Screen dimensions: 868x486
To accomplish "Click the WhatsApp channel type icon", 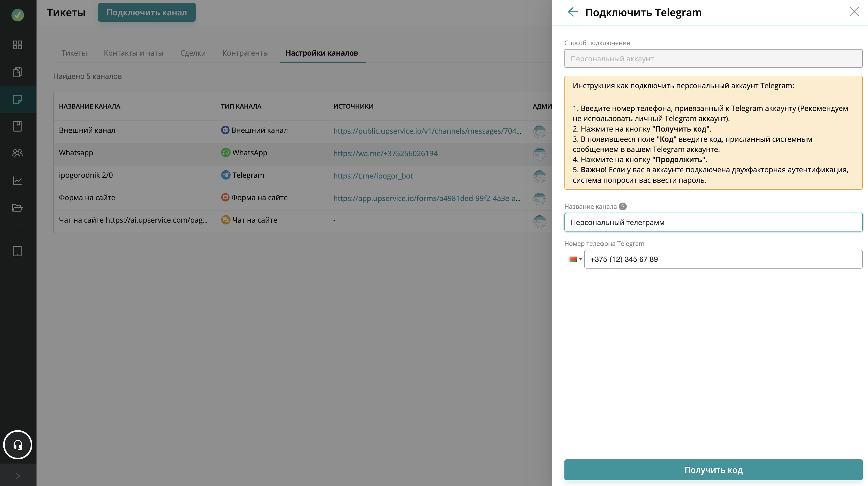I will [225, 152].
